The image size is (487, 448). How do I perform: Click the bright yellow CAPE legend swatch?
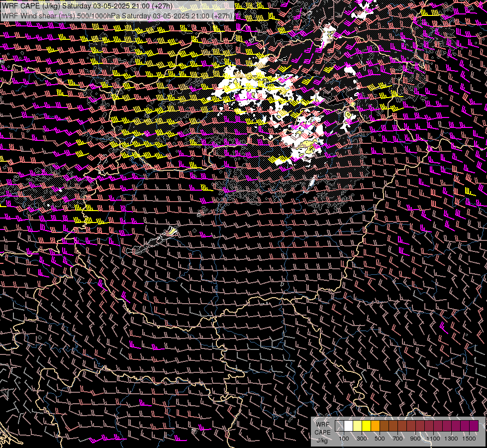[367, 426]
